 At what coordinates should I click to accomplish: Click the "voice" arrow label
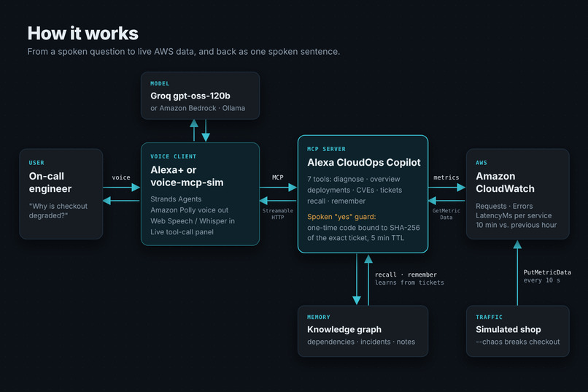(121, 177)
